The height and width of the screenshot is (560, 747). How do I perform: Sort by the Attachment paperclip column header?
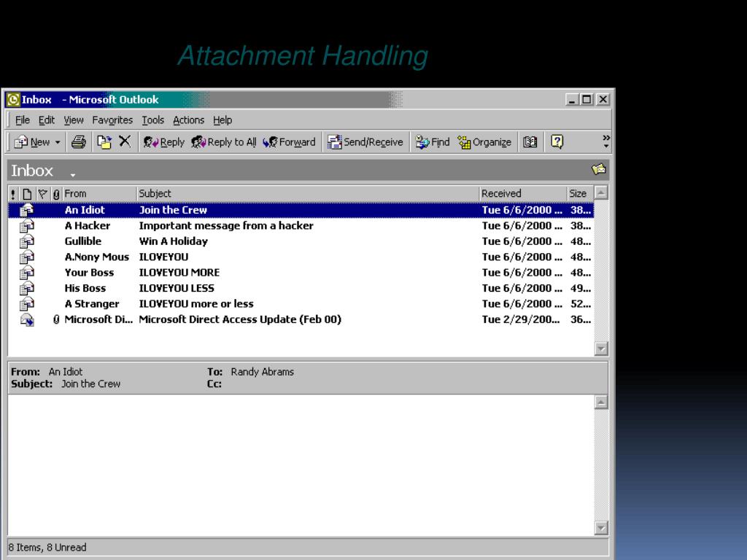tap(56, 194)
